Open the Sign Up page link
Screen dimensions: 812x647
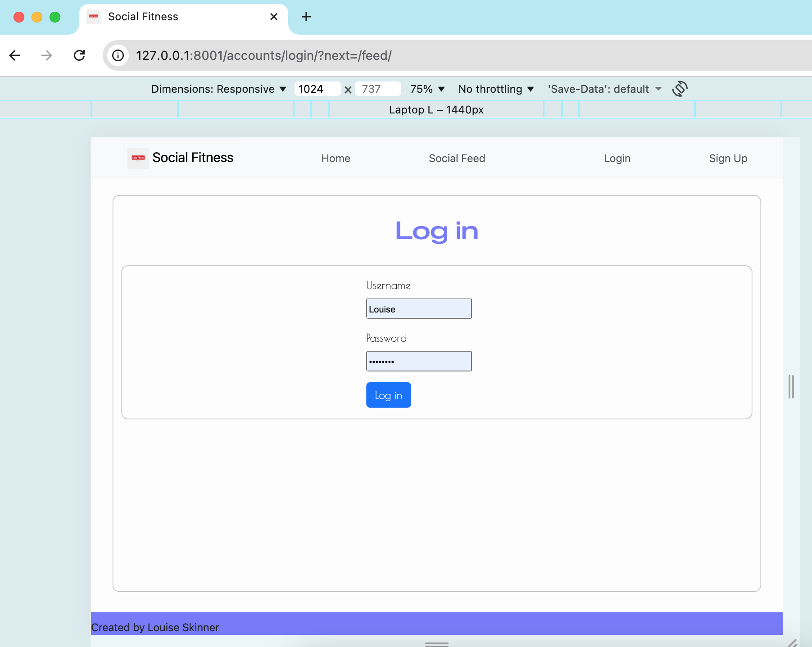click(728, 158)
